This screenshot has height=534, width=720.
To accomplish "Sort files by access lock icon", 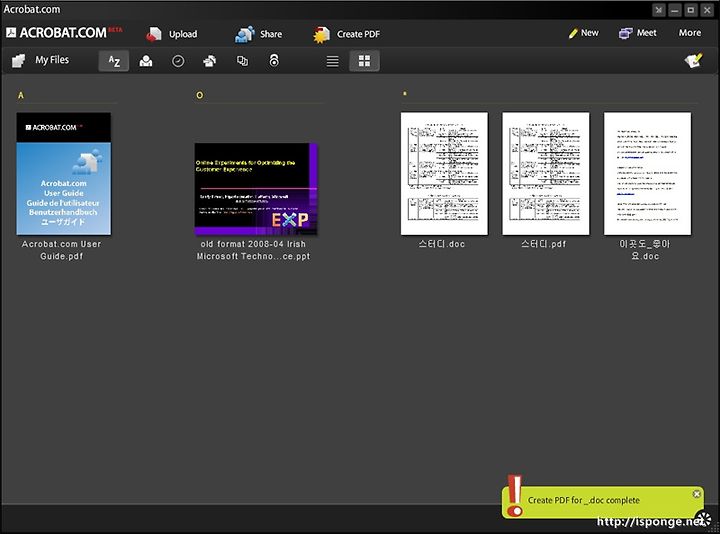I will click(x=274, y=61).
